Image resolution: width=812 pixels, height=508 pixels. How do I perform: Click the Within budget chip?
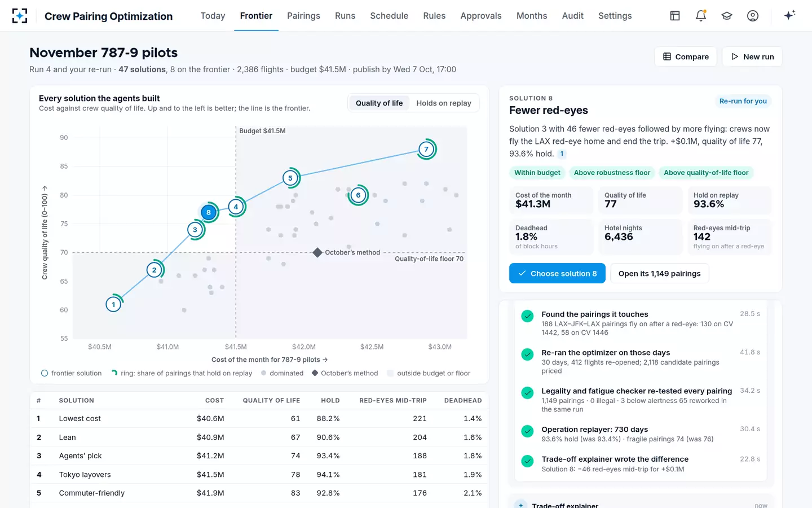pyautogui.click(x=537, y=173)
